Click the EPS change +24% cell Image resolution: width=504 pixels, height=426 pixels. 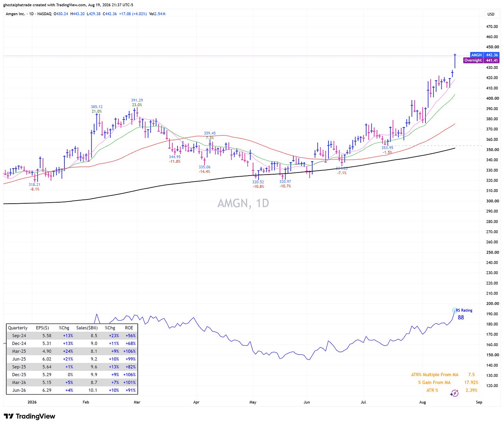pos(68,351)
